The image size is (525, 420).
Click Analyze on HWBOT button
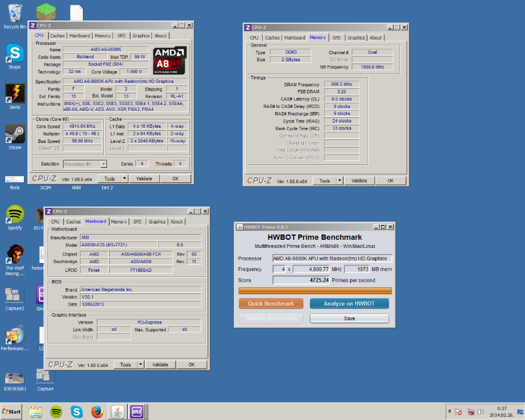(x=349, y=303)
